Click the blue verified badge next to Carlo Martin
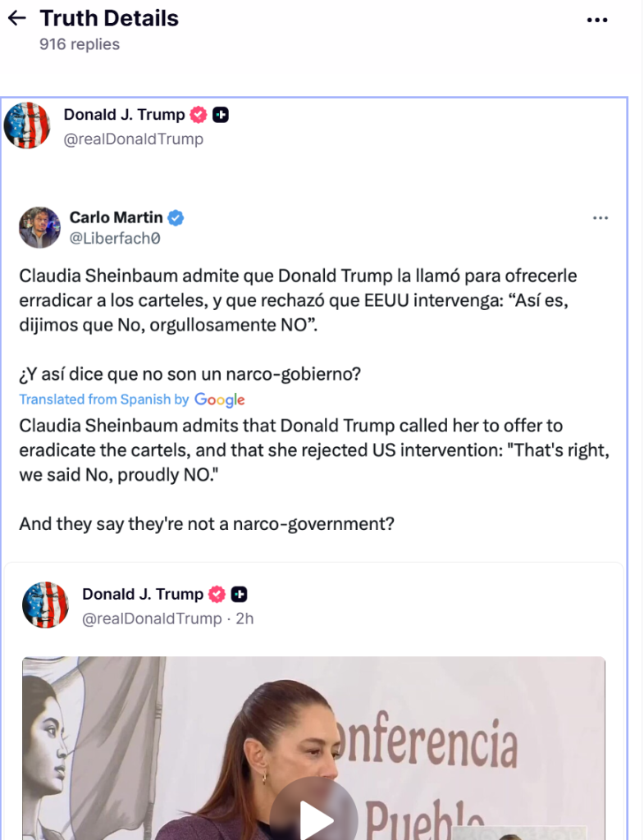This screenshot has height=840, width=644. [176, 217]
